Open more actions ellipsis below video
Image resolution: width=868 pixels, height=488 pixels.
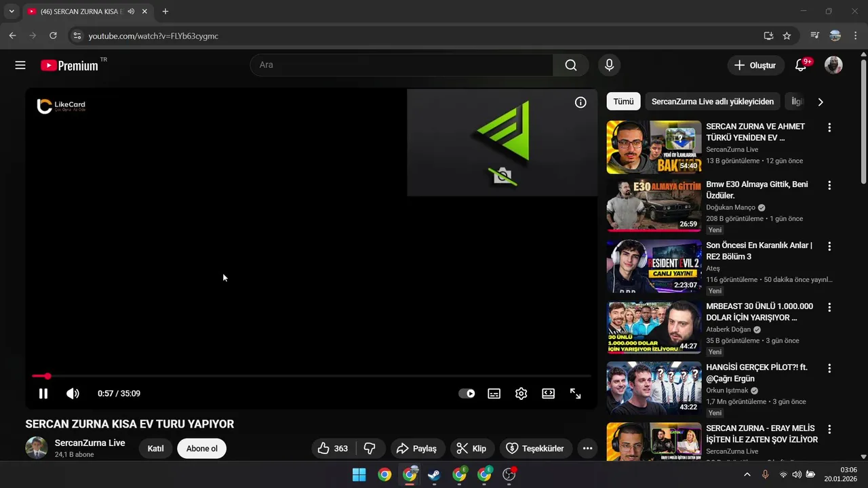point(587,448)
